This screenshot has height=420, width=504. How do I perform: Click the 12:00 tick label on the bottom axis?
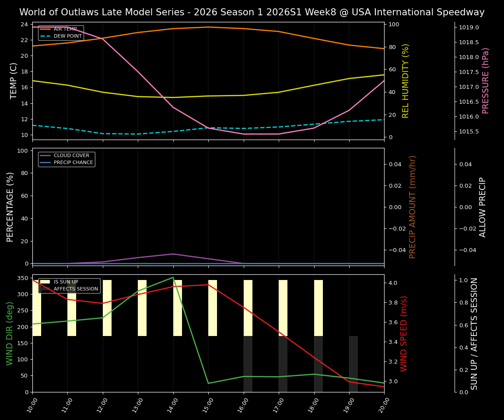tap(102, 405)
